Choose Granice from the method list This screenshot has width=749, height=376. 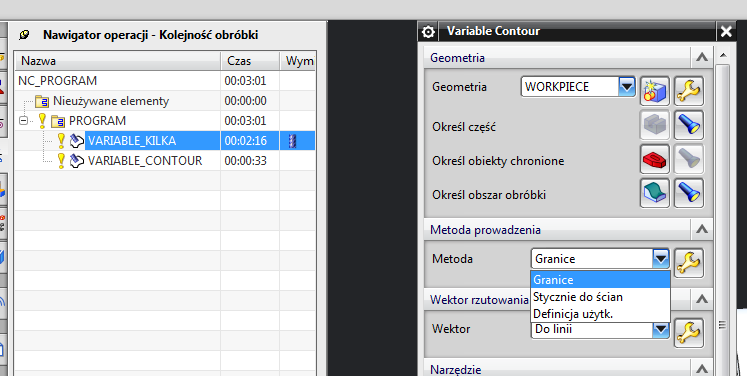point(600,279)
